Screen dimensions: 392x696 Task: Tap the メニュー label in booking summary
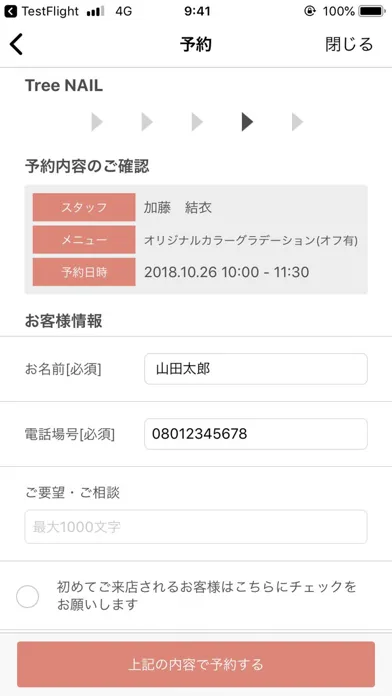coord(84,240)
